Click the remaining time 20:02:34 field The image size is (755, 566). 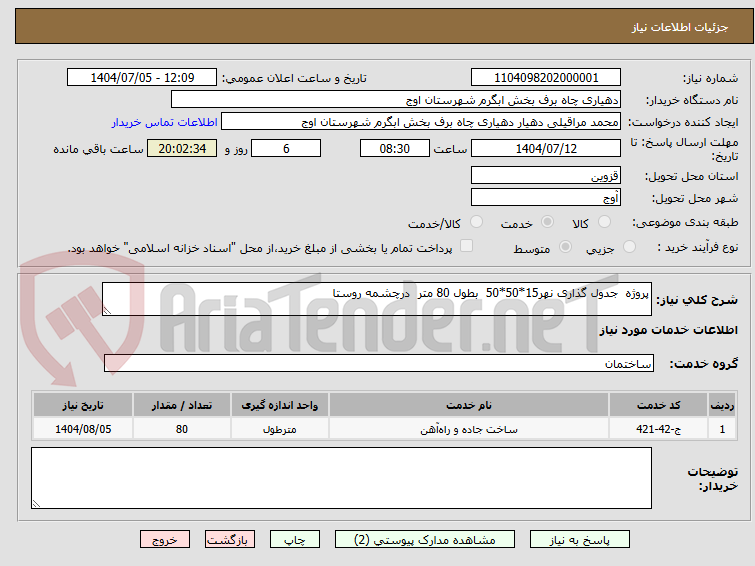[x=182, y=148]
